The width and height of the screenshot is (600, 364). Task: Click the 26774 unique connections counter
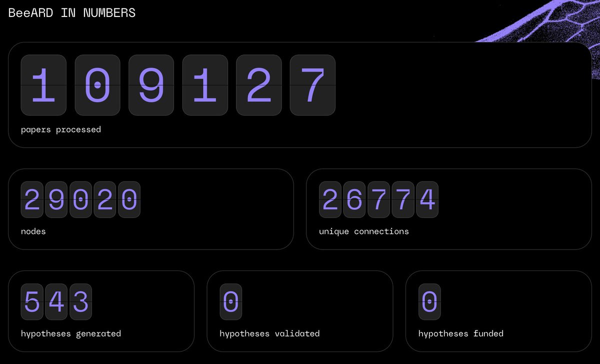(x=378, y=199)
